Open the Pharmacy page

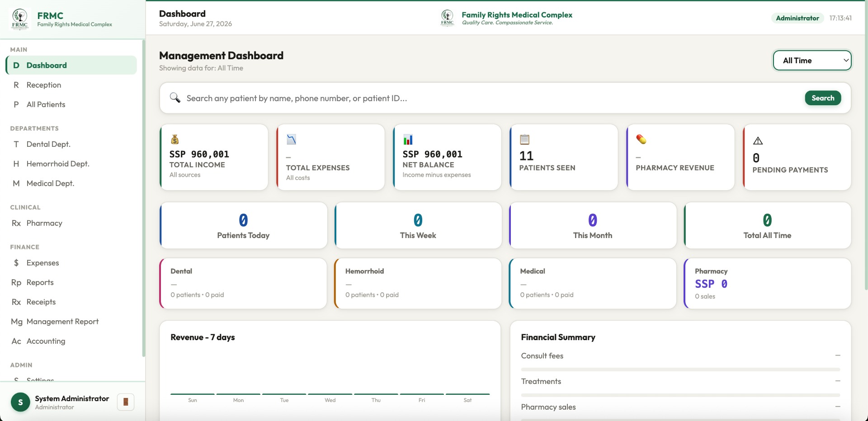(71, 223)
